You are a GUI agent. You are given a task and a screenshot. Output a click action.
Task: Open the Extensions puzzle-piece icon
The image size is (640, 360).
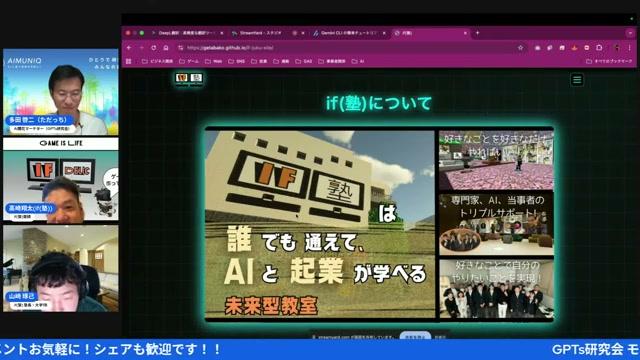[599, 48]
